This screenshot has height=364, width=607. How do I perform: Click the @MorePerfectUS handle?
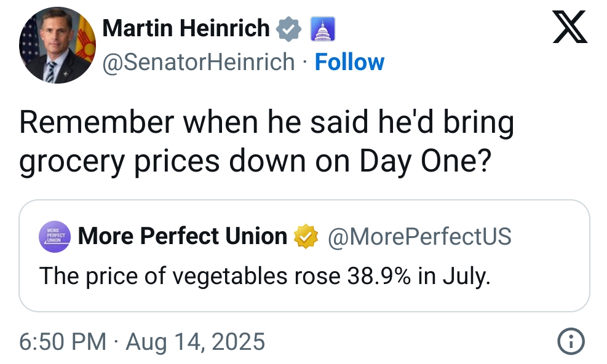420,236
